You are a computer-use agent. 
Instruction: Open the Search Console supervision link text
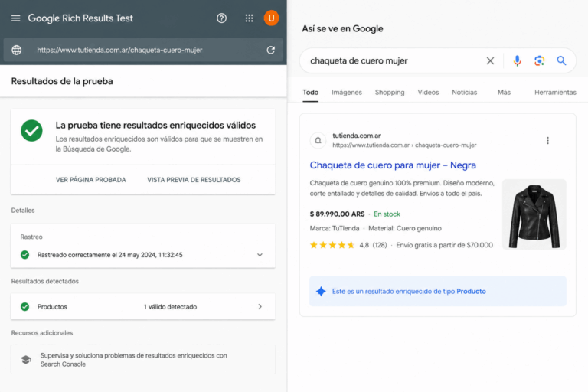(133, 360)
